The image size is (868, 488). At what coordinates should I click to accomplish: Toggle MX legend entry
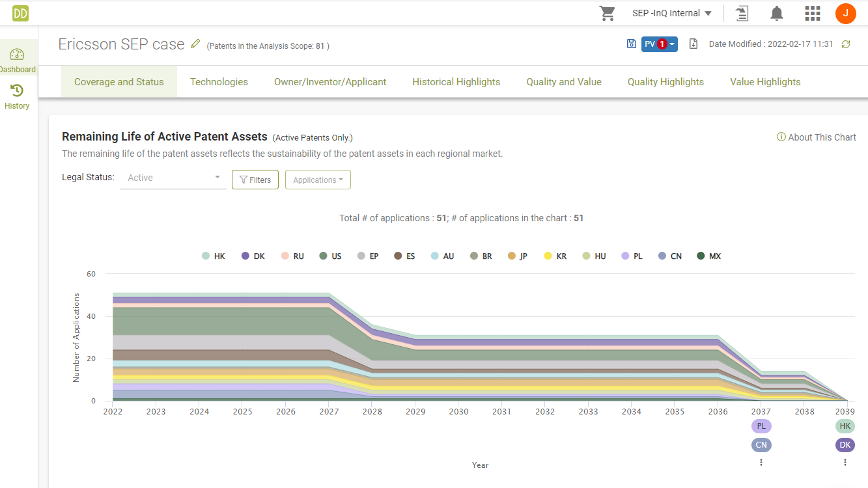(x=709, y=256)
